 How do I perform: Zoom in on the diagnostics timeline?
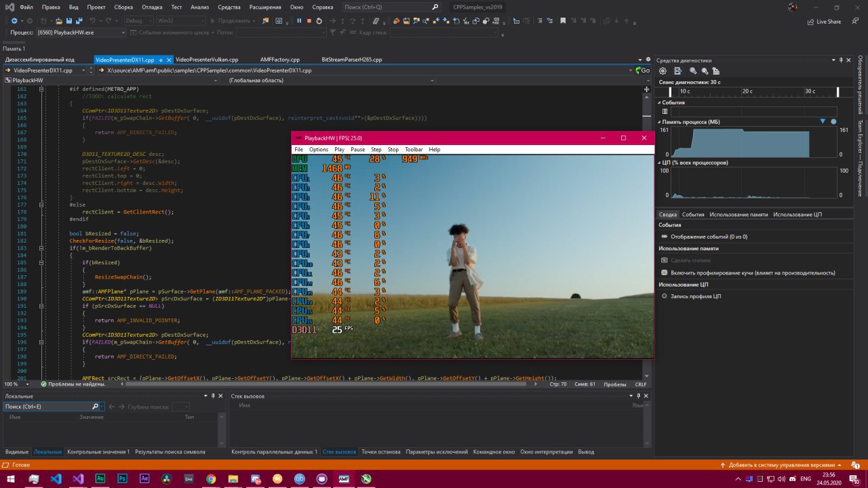point(692,71)
